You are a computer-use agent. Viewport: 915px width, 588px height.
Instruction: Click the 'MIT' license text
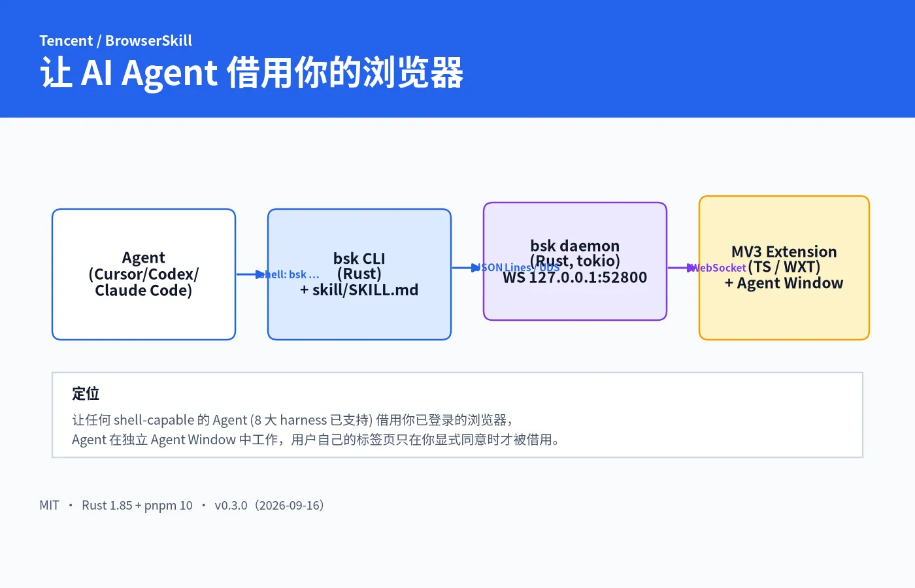coord(49,505)
